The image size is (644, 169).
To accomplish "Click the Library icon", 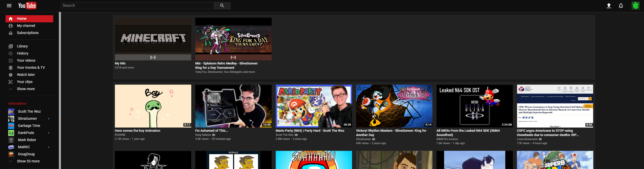I will 11,46.
